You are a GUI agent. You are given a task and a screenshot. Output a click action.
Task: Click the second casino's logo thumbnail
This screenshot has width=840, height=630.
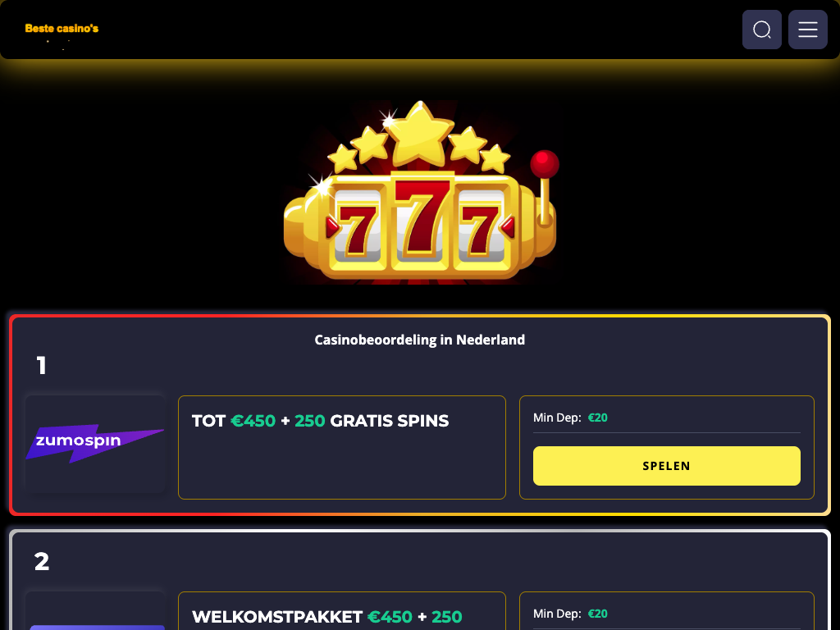click(95, 610)
